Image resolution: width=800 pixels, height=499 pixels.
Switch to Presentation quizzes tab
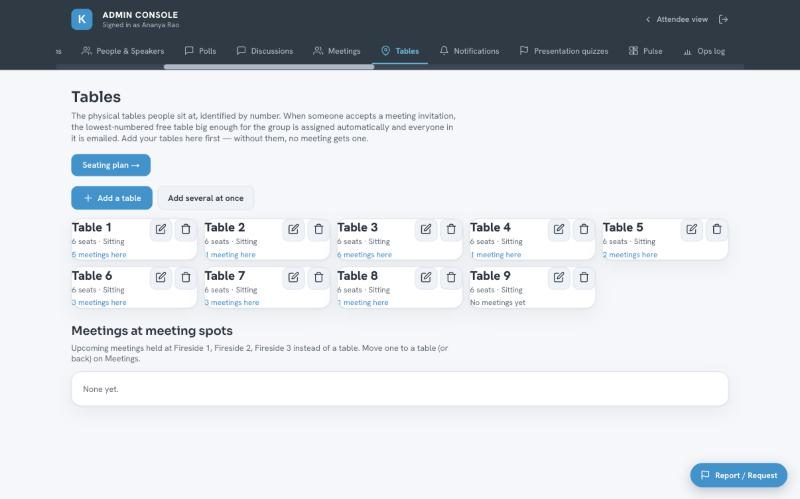564,51
